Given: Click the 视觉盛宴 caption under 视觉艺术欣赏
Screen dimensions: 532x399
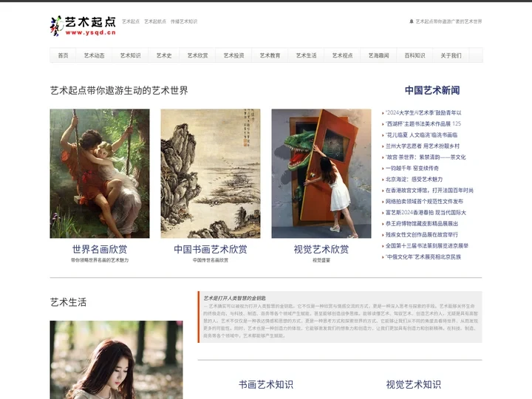Looking at the screenshot, I should point(321,260).
